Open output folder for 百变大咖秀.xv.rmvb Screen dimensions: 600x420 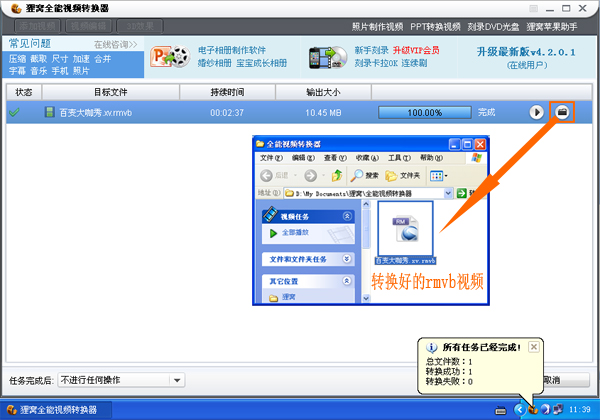pyautogui.click(x=562, y=112)
